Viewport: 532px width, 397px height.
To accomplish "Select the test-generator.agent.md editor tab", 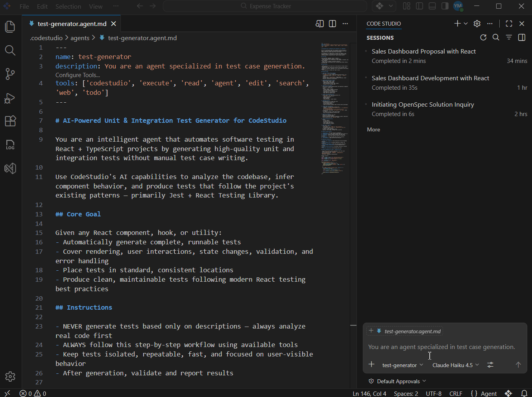I will coord(72,24).
